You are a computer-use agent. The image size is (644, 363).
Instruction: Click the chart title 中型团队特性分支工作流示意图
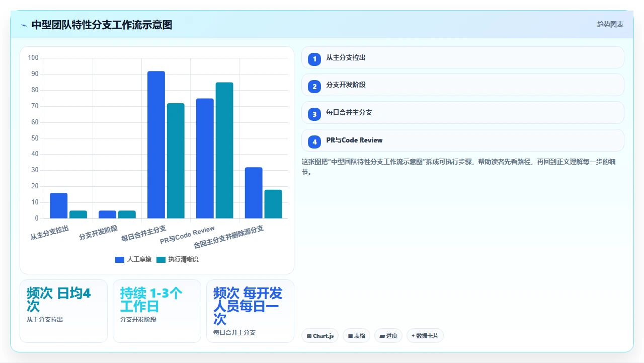pos(102,25)
